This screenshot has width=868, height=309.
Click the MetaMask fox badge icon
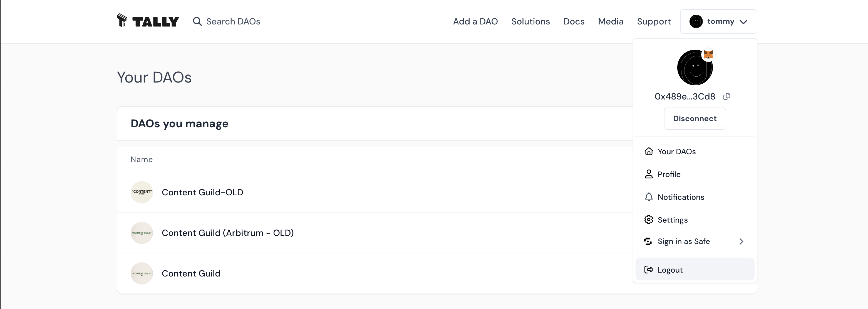tap(708, 54)
